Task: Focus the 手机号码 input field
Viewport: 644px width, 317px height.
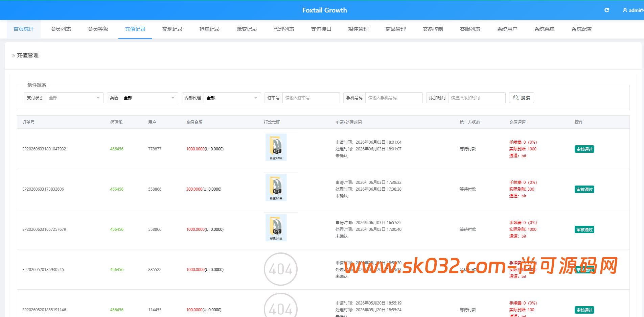Action: pyautogui.click(x=394, y=98)
